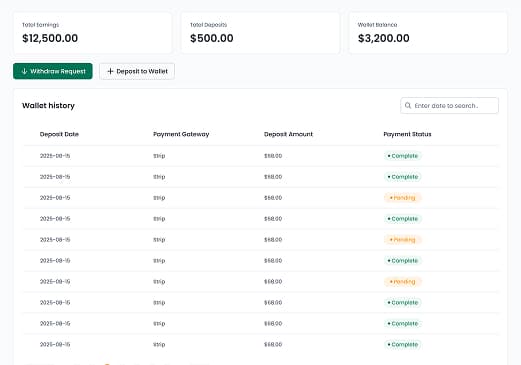Click the Total Earnings label
521x365 pixels.
coord(40,25)
